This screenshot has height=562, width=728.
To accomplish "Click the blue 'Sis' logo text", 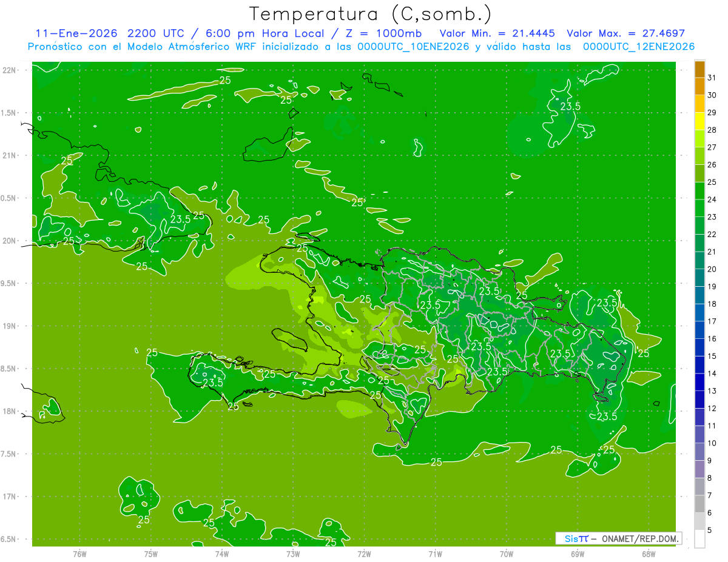I will coord(571,538).
